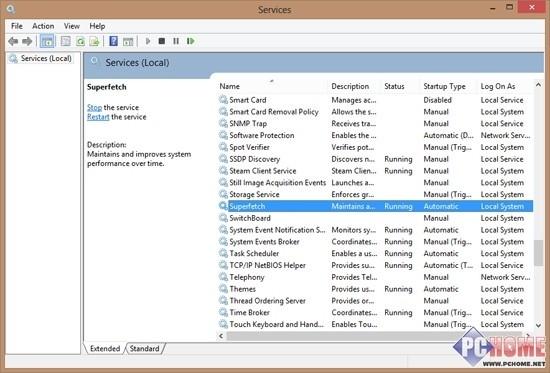Screen dimensions: 550x373
Task: Click the vertical scrollbar down arrow
Action: [538, 325]
